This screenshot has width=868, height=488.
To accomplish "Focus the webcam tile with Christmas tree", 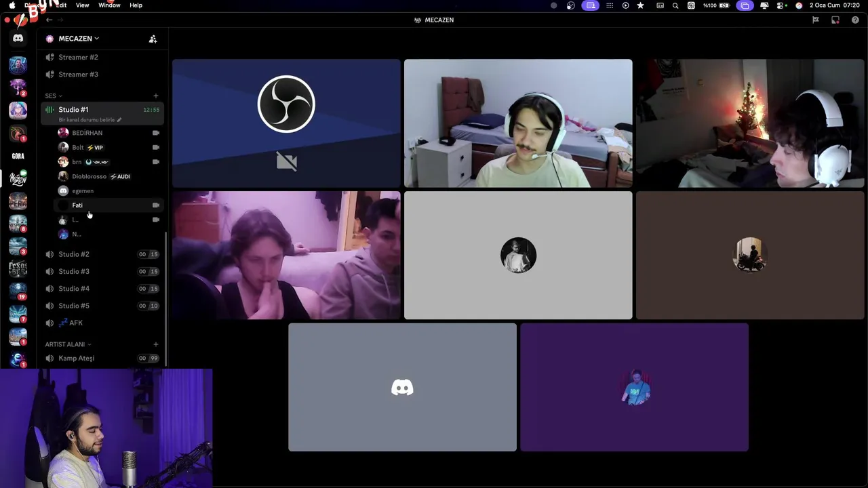I will (x=750, y=123).
